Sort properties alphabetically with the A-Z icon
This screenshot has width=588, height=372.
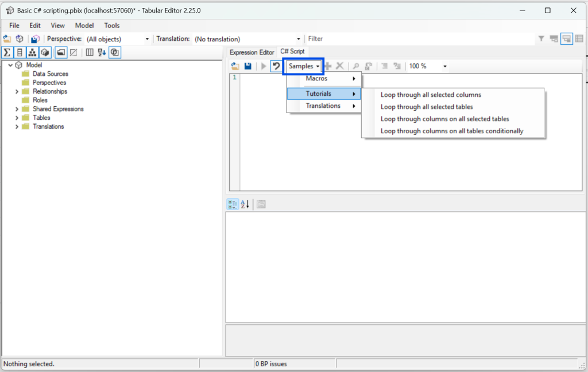pyautogui.click(x=245, y=204)
